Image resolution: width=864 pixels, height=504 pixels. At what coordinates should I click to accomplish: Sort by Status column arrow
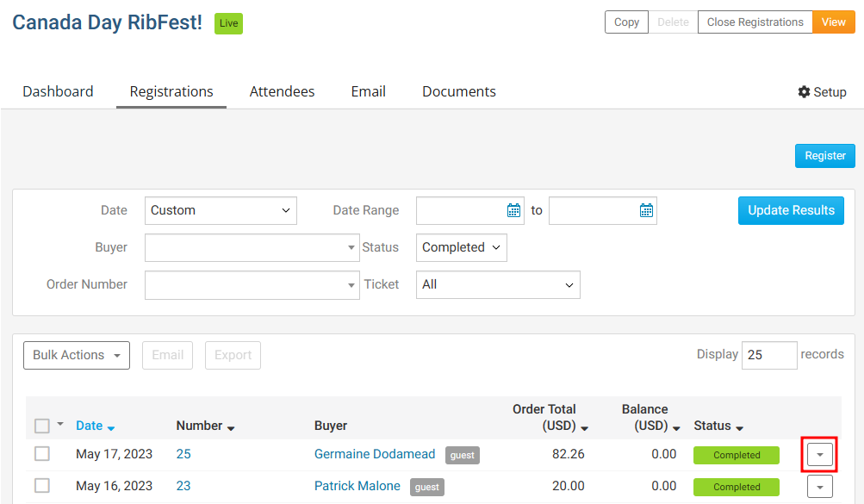pos(739,427)
